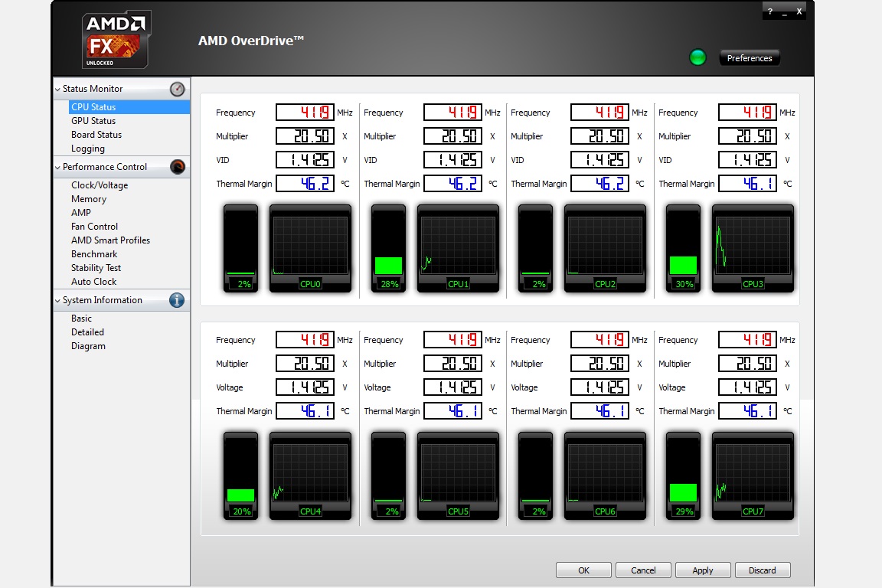Collapse the System Information section
This screenshot has height=588, width=882.
57,300
